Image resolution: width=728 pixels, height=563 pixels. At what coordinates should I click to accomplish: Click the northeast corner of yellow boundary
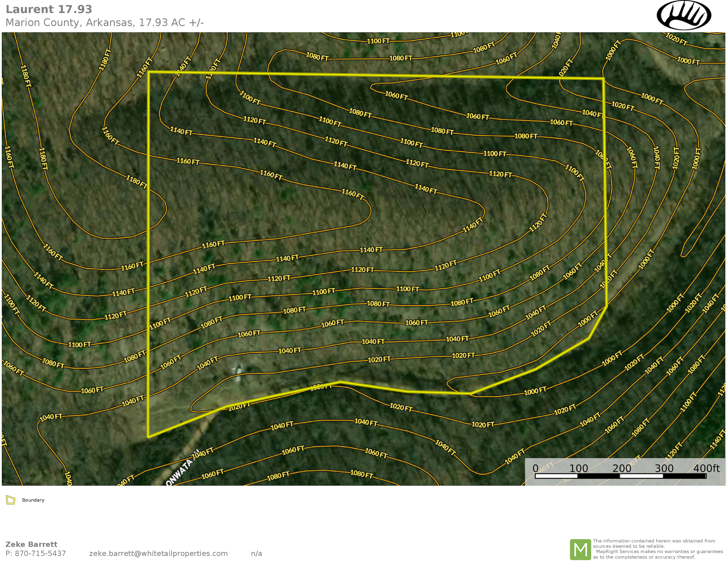tap(603, 79)
